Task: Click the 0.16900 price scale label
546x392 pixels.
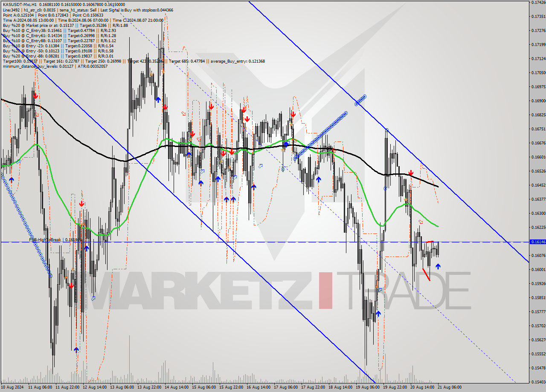Action: click(x=538, y=101)
